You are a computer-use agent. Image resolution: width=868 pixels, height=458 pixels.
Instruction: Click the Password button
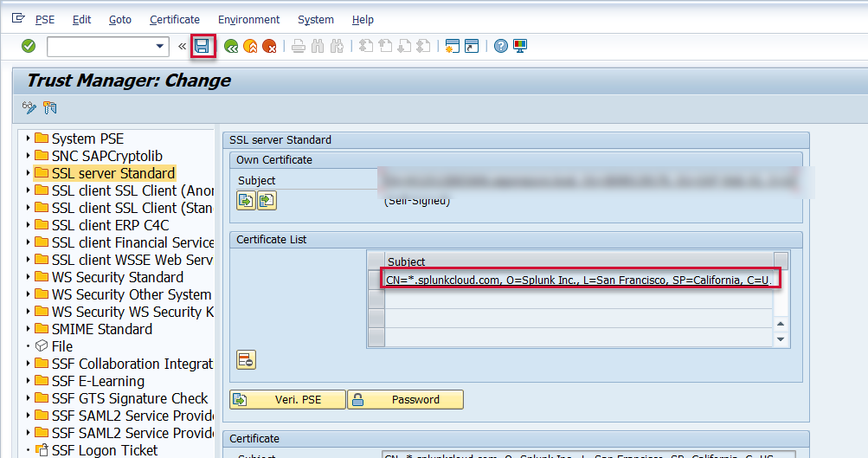405,399
